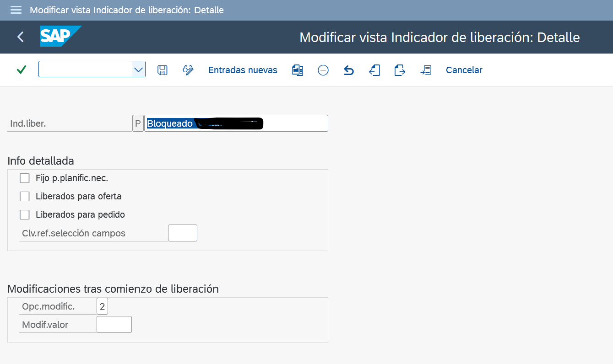Click the SAP back arrow

pyautogui.click(x=20, y=37)
